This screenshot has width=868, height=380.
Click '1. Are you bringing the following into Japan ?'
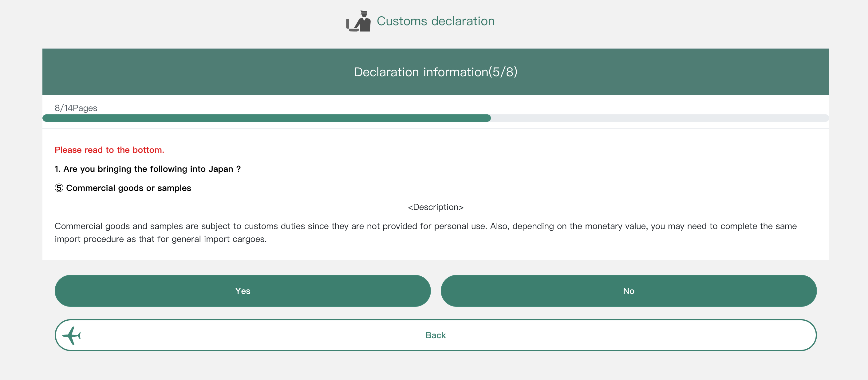click(148, 169)
